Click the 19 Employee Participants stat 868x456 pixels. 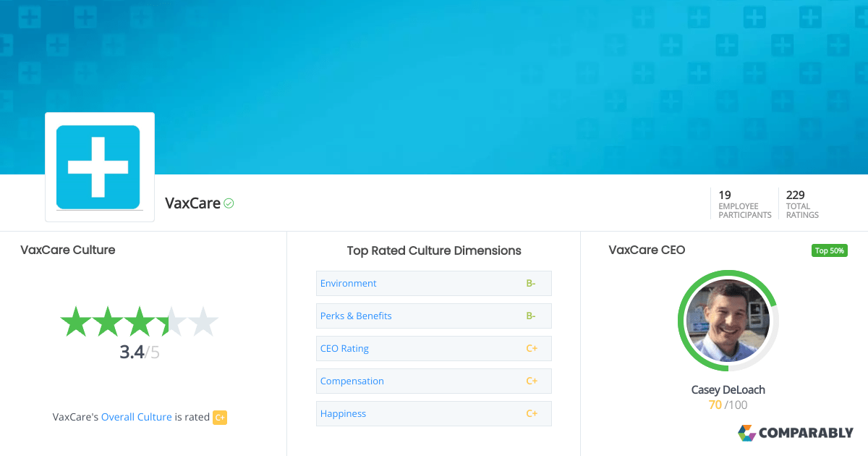tap(744, 204)
